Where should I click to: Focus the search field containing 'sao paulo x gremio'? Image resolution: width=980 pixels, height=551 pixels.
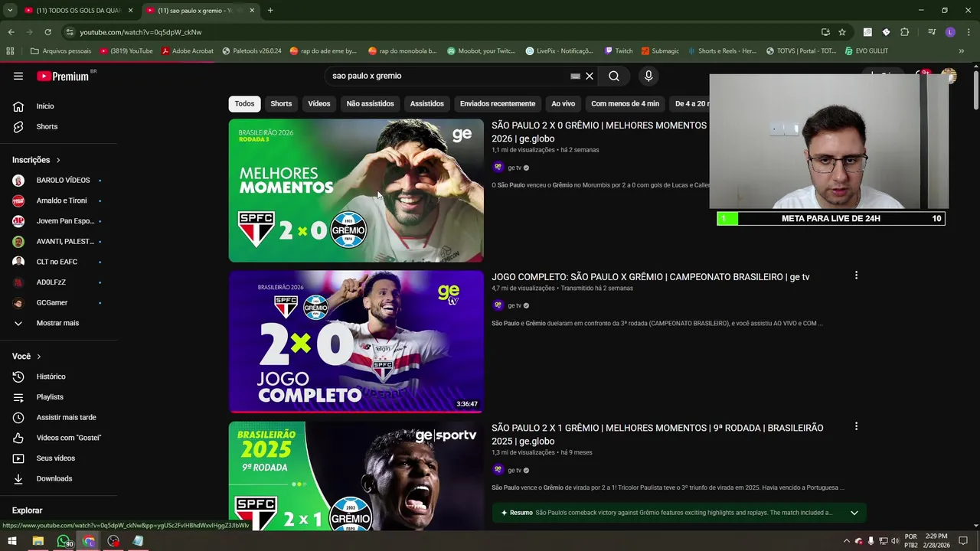pos(448,76)
